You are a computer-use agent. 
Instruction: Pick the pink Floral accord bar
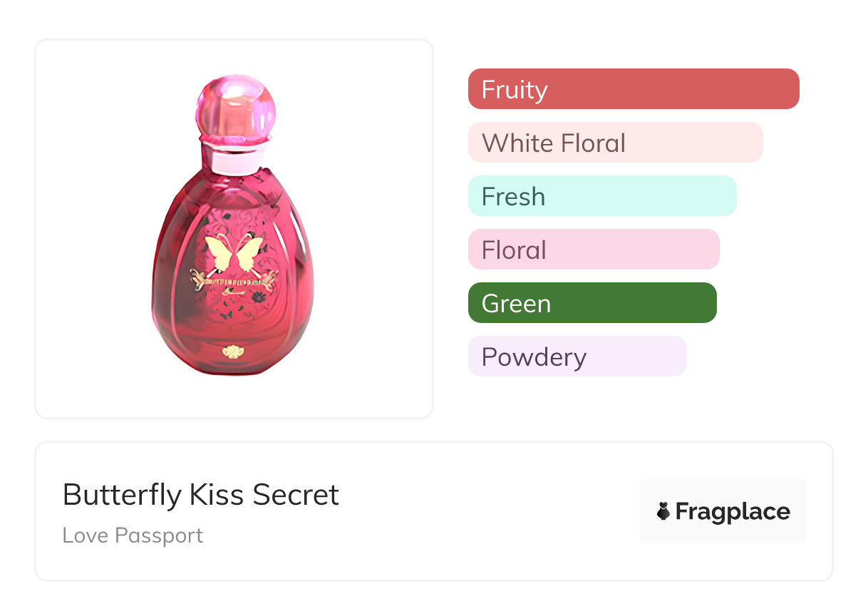click(x=593, y=250)
